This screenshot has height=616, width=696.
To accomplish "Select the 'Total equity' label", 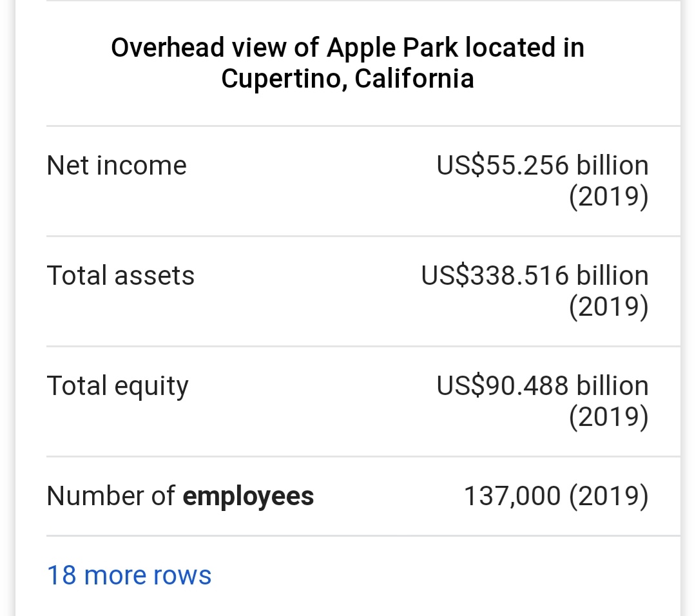I will (118, 386).
